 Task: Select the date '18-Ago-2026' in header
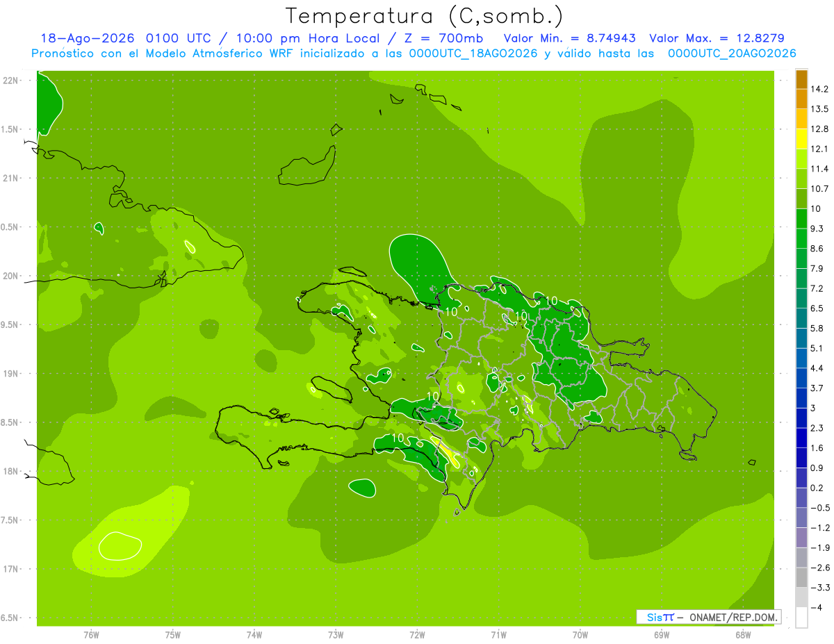(88, 38)
